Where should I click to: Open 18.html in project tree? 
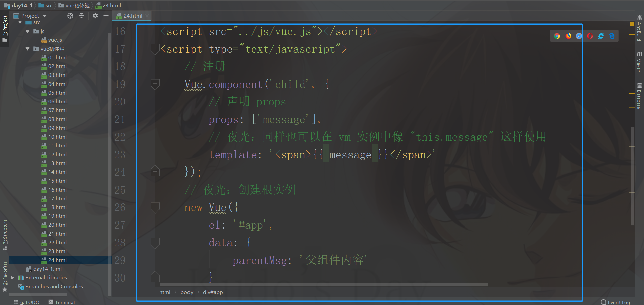tap(54, 207)
